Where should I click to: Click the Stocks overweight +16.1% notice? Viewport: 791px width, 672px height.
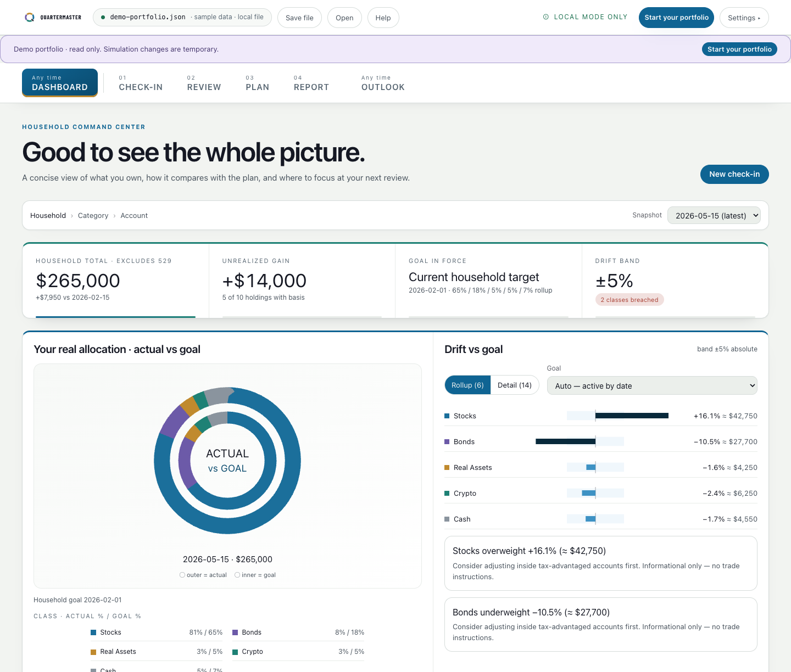tap(601, 563)
